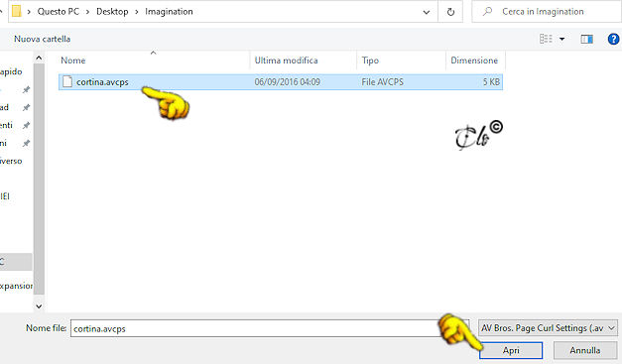Click the Nome file input field
The height and width of the screenshot is (364, 622).
point(254,328)
